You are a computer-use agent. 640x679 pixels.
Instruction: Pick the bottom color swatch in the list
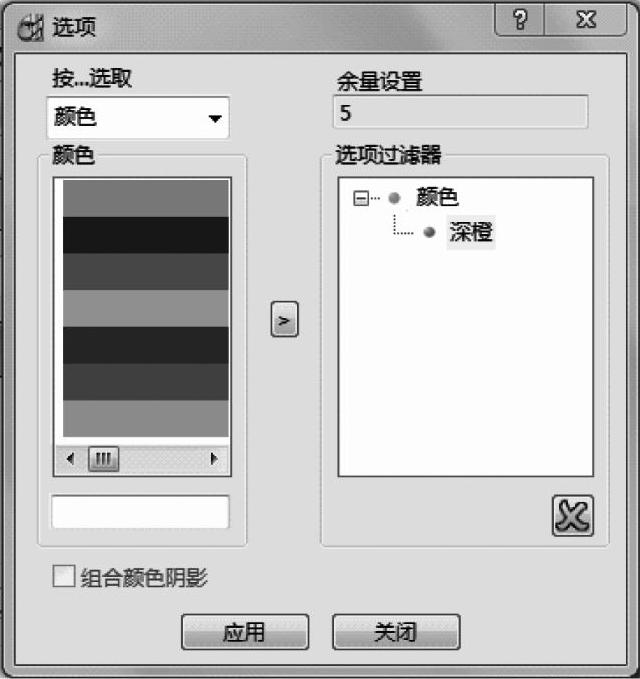pos(146,418)
